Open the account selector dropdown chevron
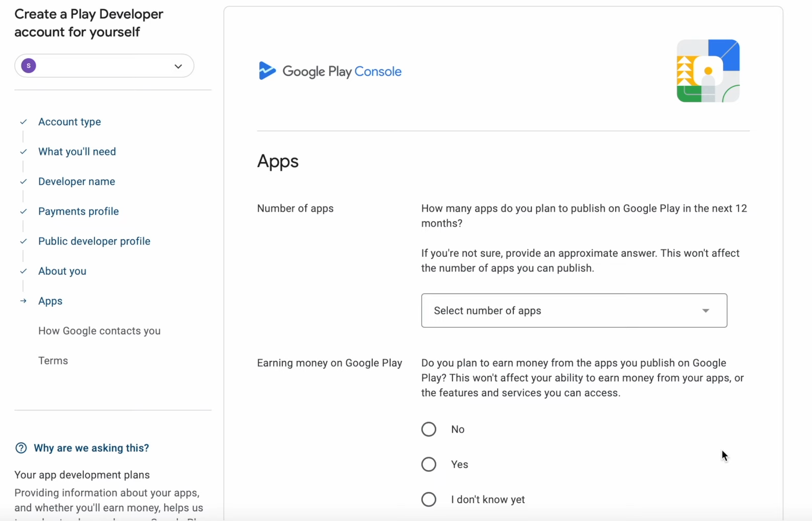Screen dimensions: 812x521 (178, 66)
